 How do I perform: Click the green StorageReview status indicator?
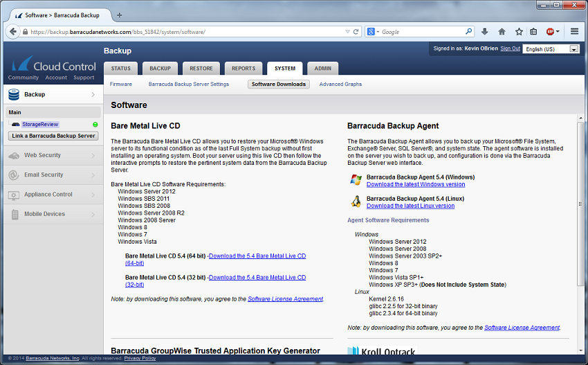coord(95,124)
